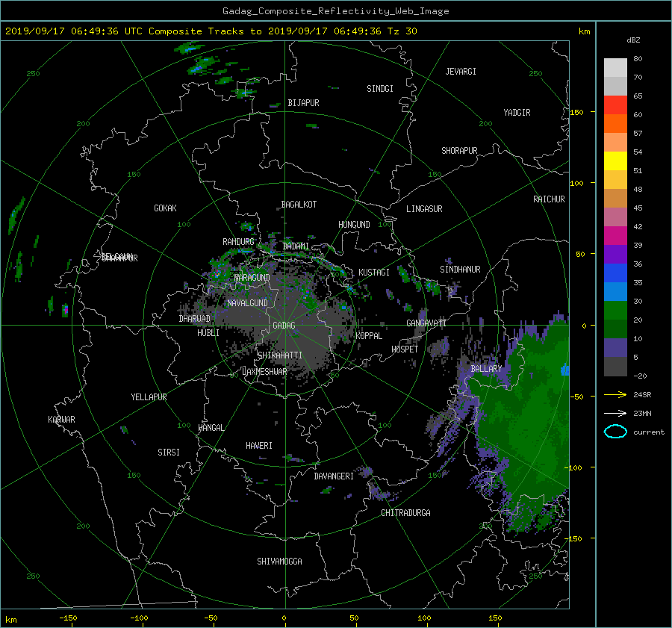Click the BAGALKOT city label
Image resolution: width=672 pixels, height=628 pixels.
click(x=299, y=205)
